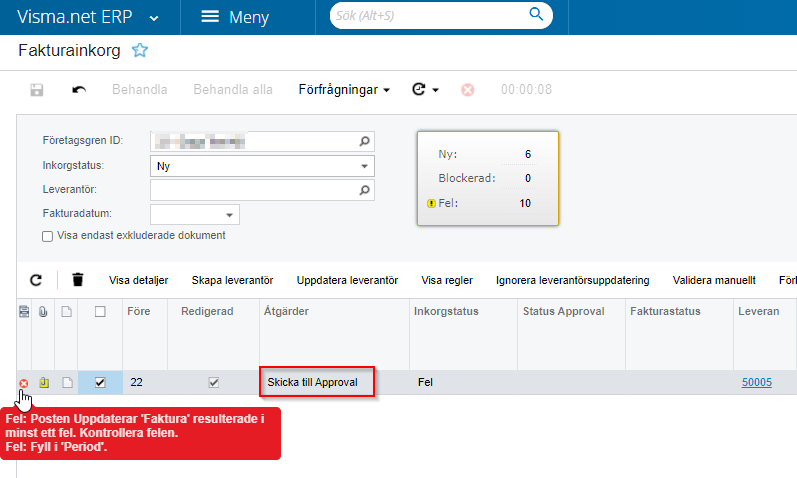Click the save disk icon in toolbar
Viewport: 797px width, 478px height.
(37, 90)
